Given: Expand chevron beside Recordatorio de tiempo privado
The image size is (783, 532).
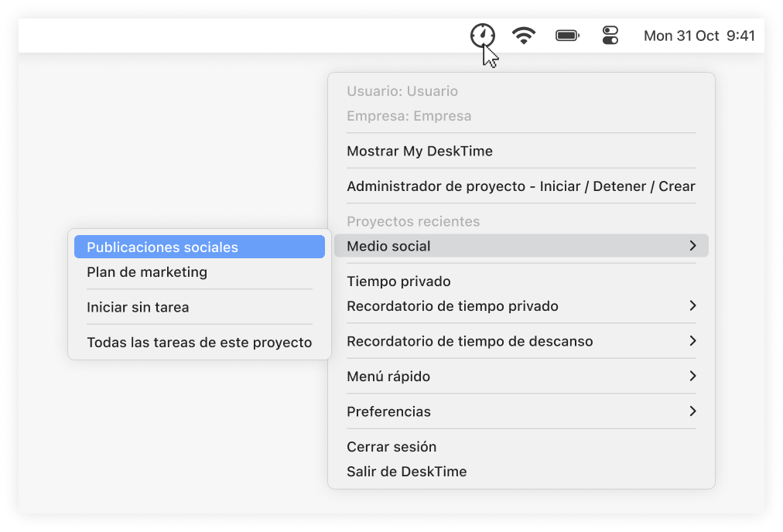Looking at the screenshot, I should coord(692,305).
